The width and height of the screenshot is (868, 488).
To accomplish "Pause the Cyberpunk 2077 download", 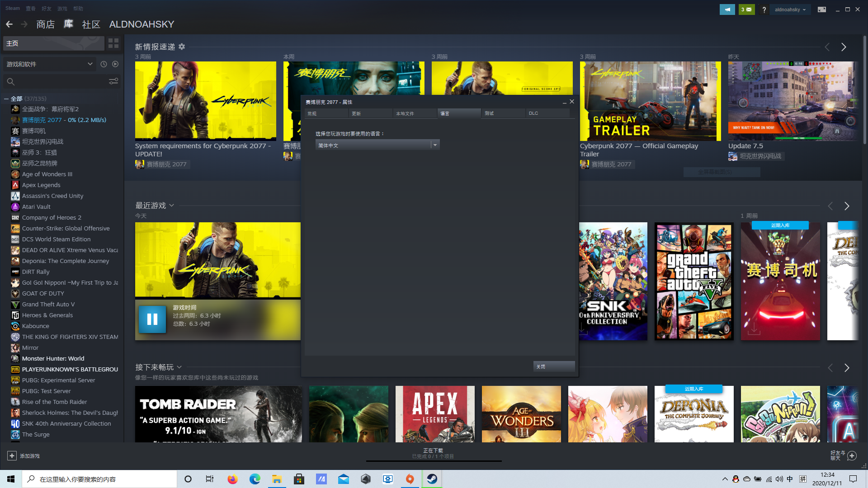I will point(152,319).
